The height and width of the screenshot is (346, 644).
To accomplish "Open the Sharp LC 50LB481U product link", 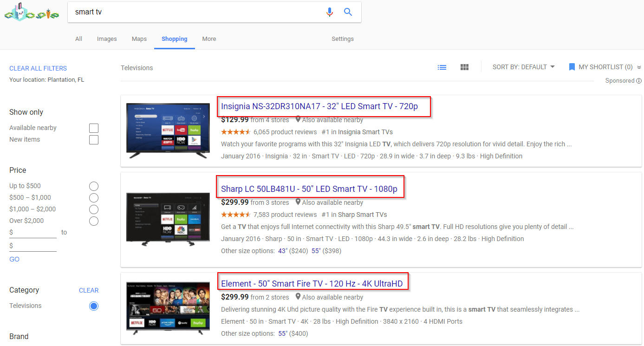I will [308, 189].
